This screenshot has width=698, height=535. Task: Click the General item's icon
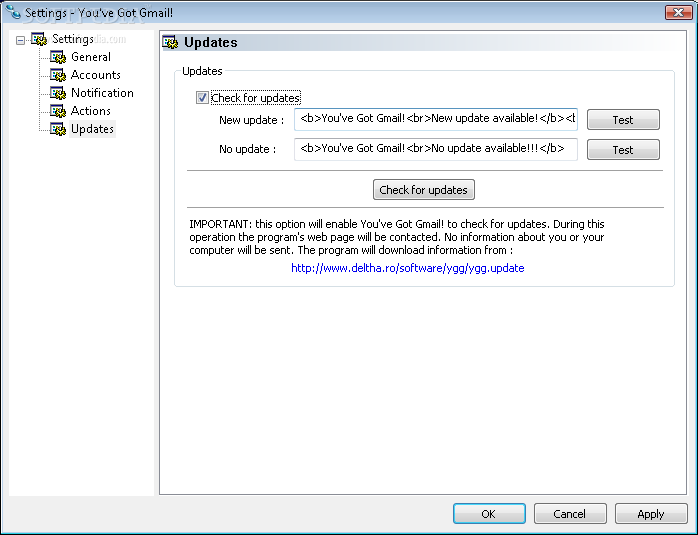[58, 57]
